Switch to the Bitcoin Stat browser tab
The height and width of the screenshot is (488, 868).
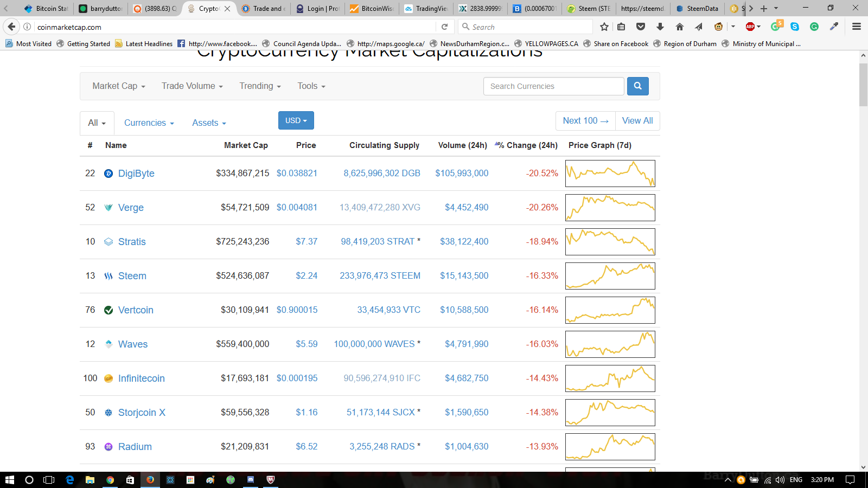click(x=47, y=8)
